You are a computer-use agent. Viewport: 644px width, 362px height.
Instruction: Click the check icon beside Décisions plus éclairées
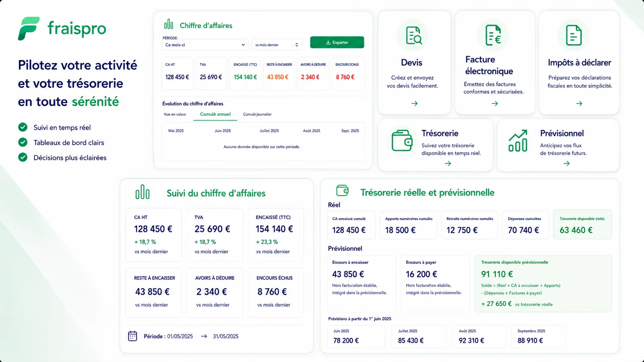[23, 157]
